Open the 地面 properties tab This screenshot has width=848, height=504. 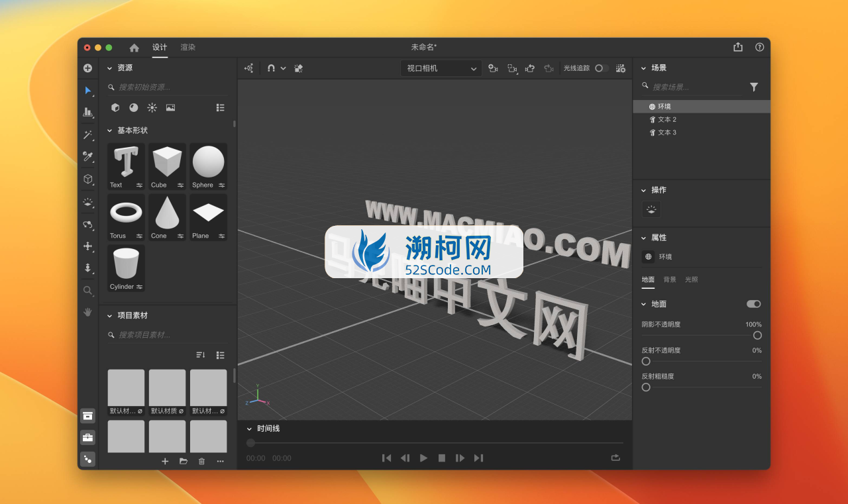click(648, 279)
